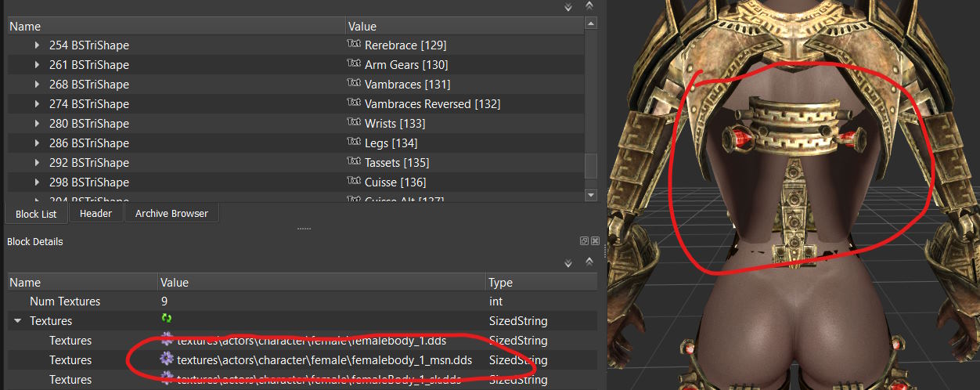Click the Num Textures value 9
The image size is (980, 390).
tap(164, 302)
